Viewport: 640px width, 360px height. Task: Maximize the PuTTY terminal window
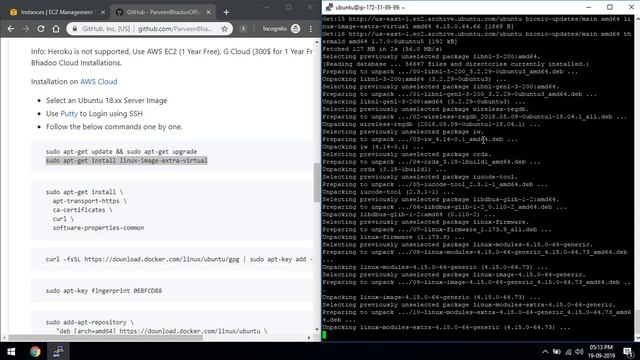[x=610, y=7]
